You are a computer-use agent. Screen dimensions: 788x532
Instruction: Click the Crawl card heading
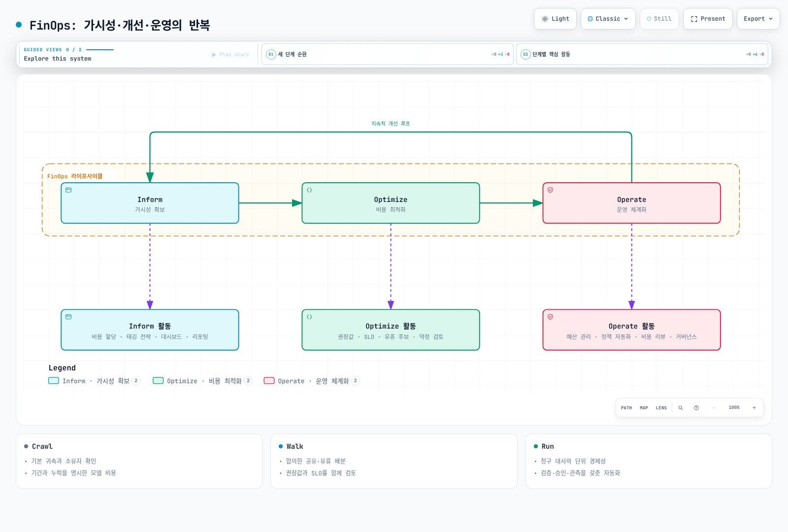[x=42, y=446]
